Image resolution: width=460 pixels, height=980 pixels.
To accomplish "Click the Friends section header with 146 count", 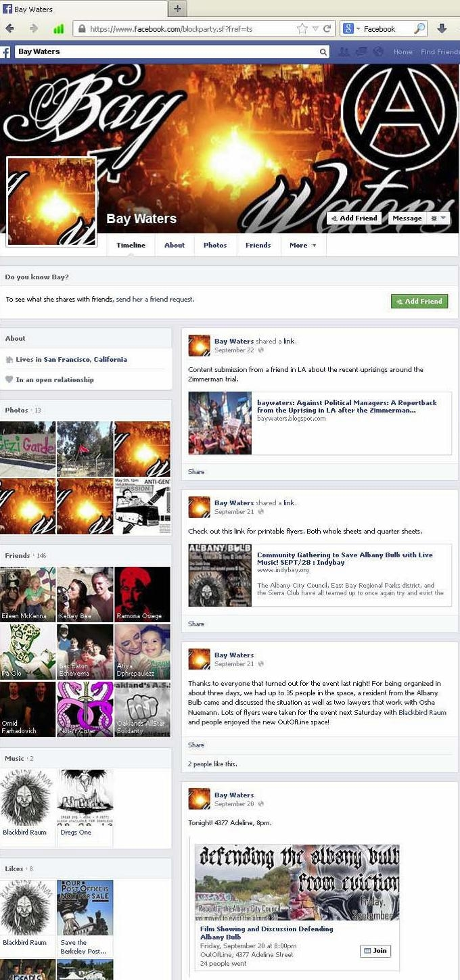I will pos(26,555).
